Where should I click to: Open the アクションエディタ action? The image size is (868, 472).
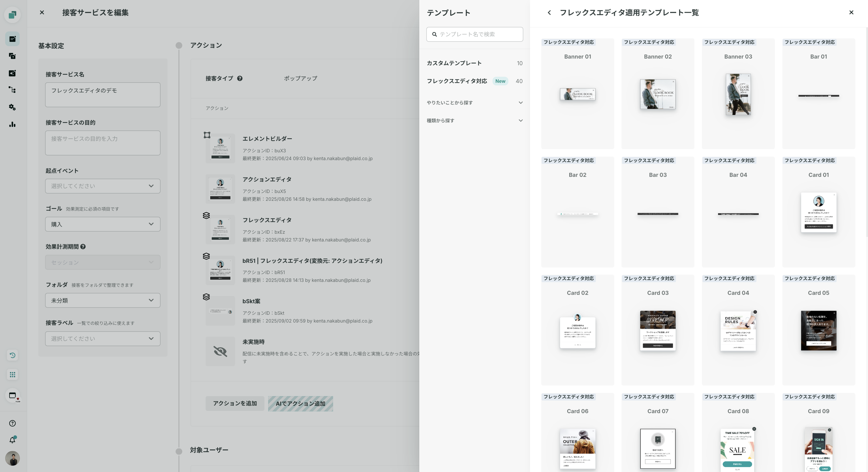click(267, 179)
